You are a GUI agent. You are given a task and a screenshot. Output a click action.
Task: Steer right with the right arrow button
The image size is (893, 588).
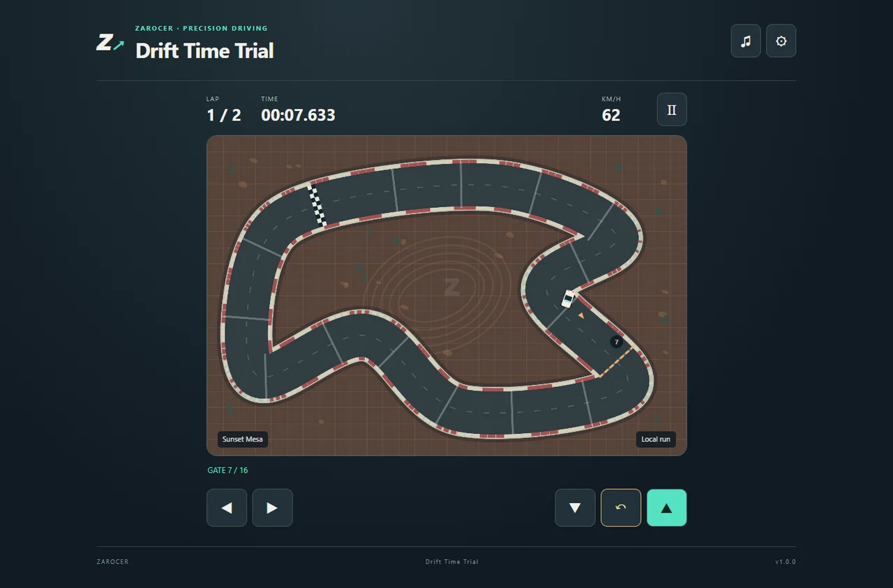(x=272, y=508)
